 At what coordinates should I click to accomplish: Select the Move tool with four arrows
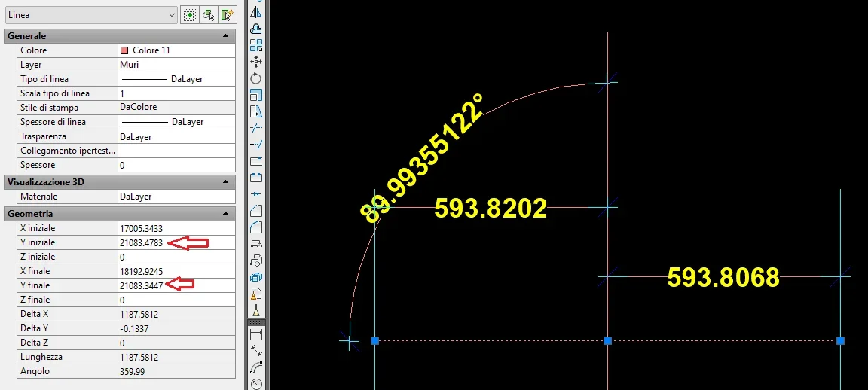click(256, 62)
